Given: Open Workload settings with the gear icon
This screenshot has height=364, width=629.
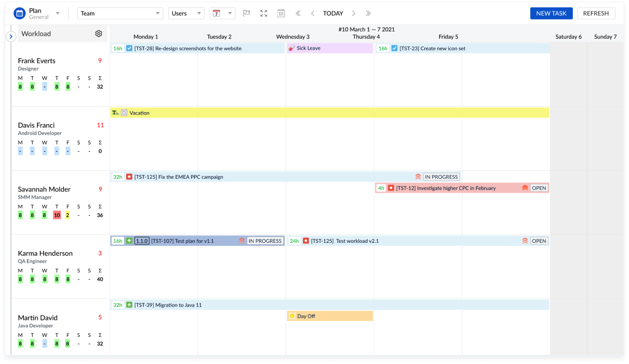Looking at the screenshot, I should (99, 34).
